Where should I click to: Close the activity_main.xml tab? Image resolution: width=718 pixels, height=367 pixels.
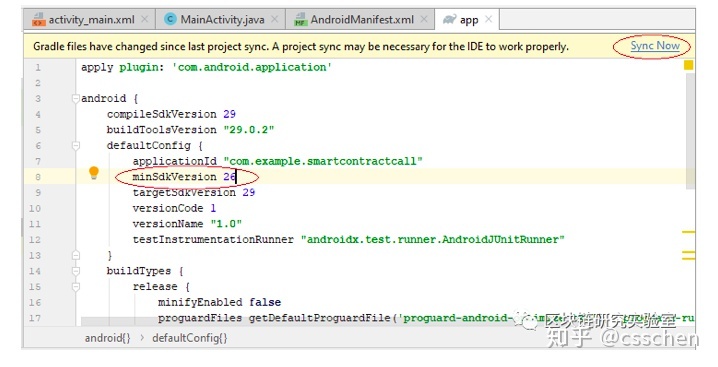145,19
